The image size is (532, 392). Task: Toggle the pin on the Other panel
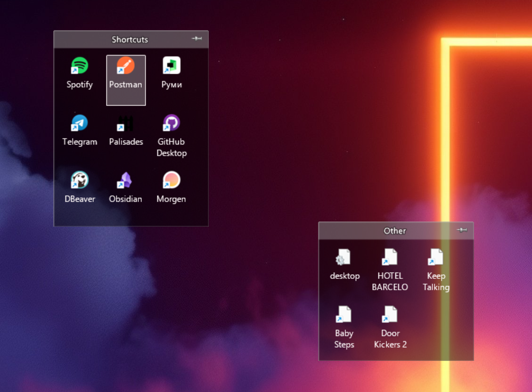[462, 230]
